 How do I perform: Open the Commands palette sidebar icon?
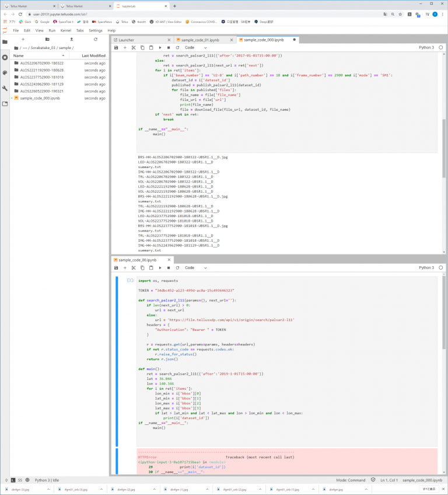click(5, 72)
